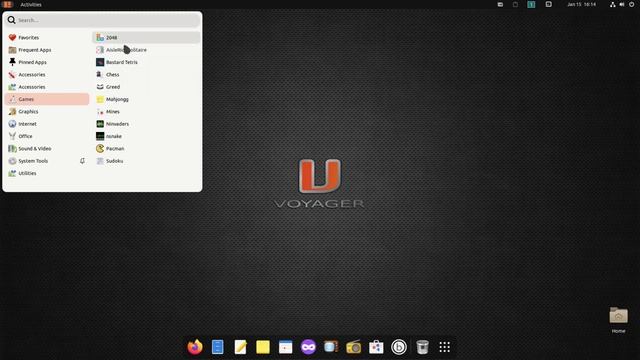640x360 pixels.
Task: Click the orange Voyager menu icon
Action: (7, 4)
